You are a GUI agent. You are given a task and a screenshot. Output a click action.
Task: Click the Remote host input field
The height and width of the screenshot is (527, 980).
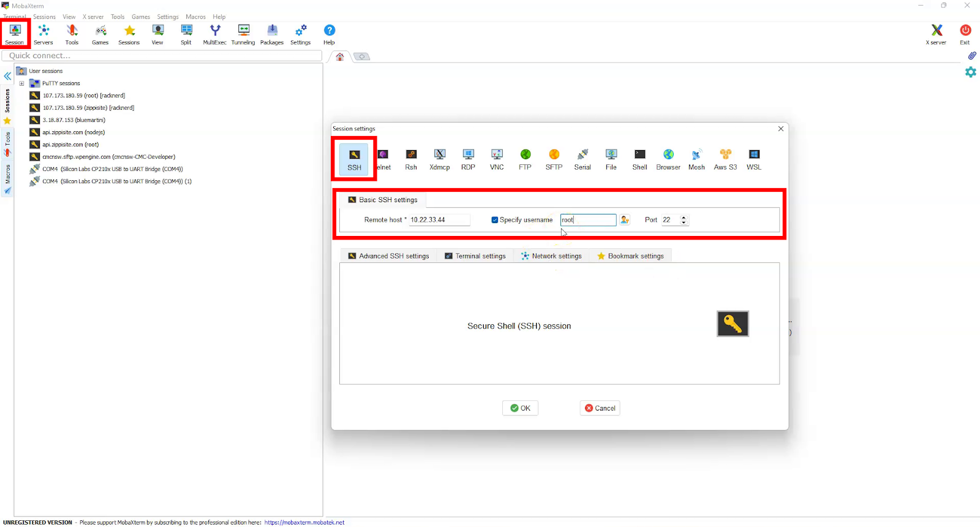[x=440, y=220]
